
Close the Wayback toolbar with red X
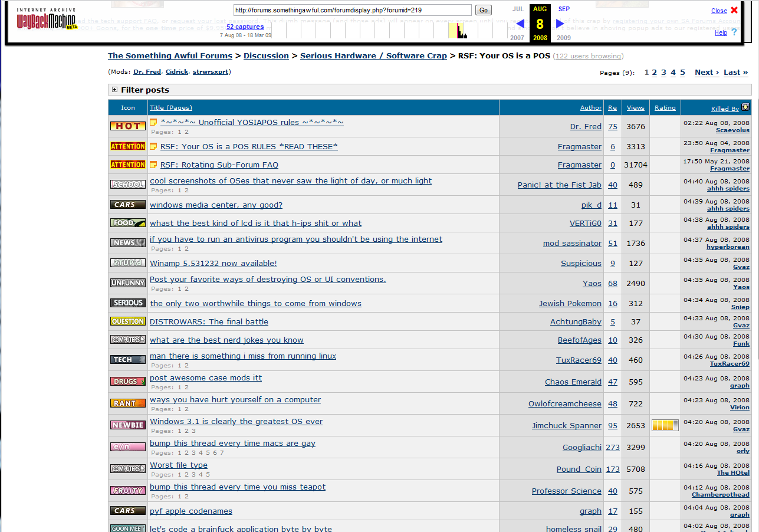[734, 10]
